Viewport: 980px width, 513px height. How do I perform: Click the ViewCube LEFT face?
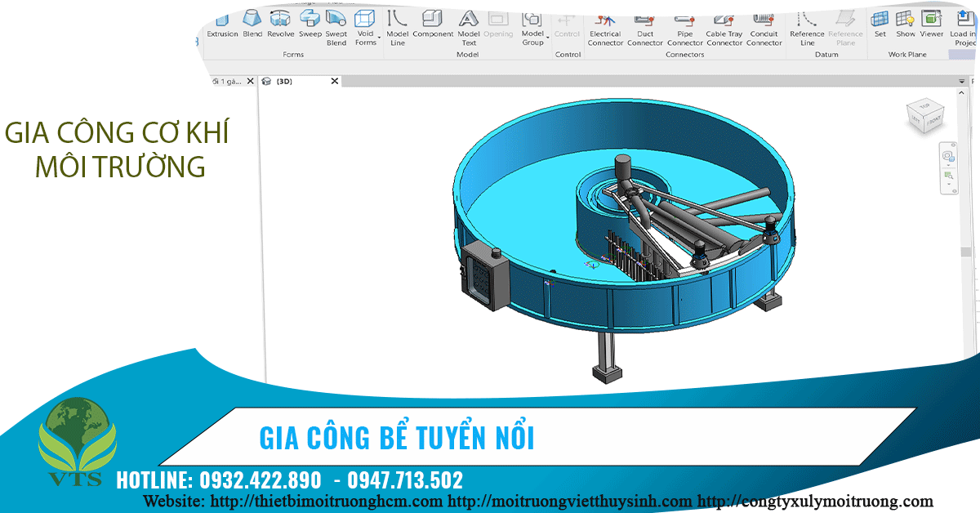coord(915,119)
